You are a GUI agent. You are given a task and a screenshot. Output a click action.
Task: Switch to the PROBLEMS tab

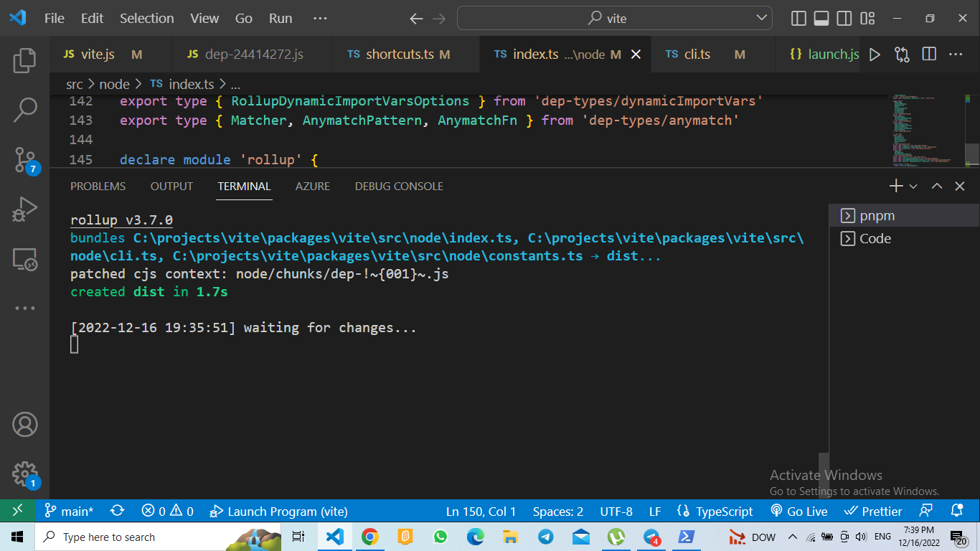pyautogui.click(x=97, y=186)
